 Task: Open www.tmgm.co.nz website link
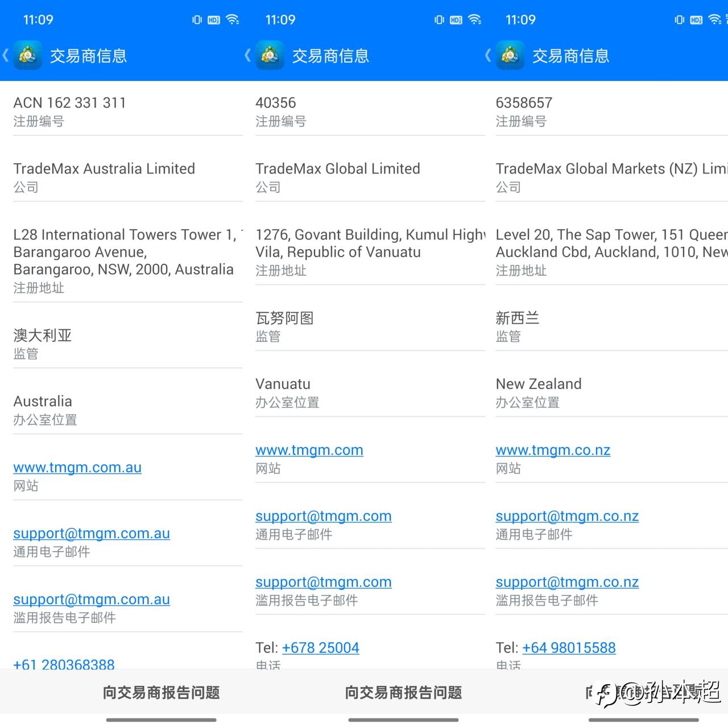click(x=553, y=450)
